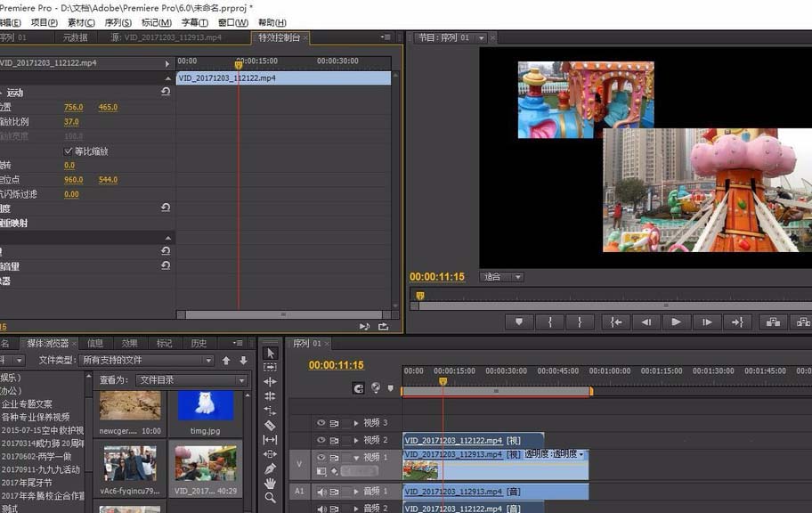Screen dimensions: 812x513
Task: Switch to the 元数据 tab
Action: tap(76, 37)
